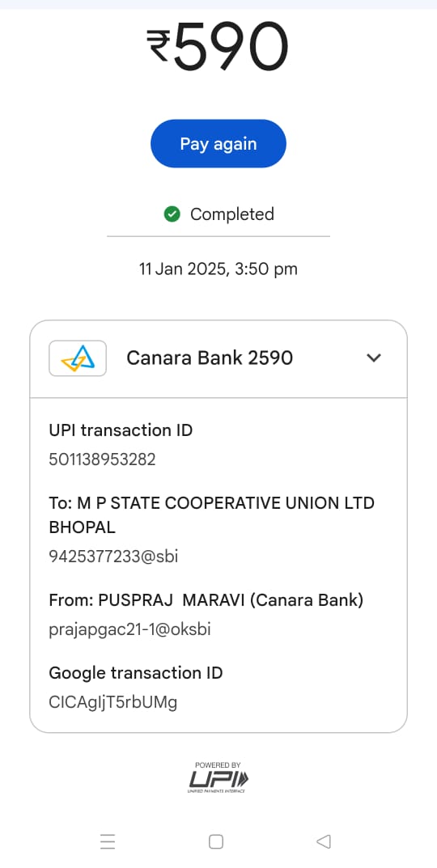
Task: Tap the Android back triangle icon
Action: coord(324,842)
